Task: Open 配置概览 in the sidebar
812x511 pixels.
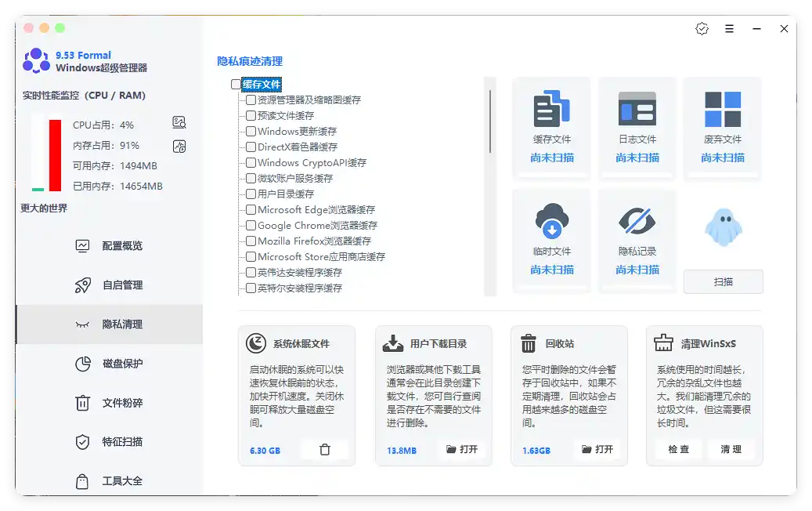Action: click(110, 245)
